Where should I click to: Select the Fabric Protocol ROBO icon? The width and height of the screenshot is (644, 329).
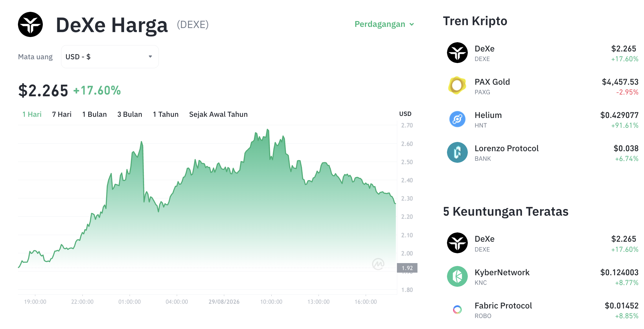457,310
